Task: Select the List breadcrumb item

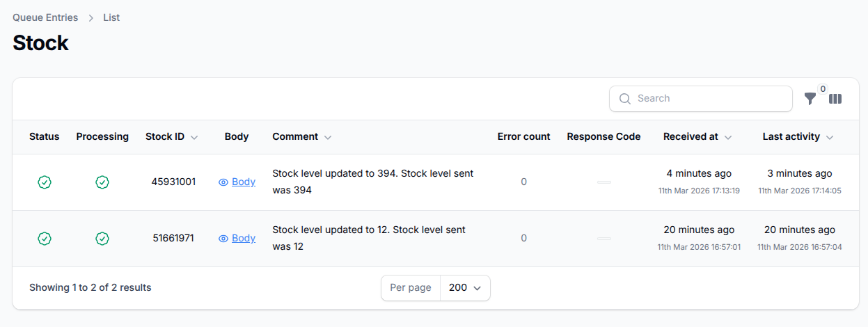Action: point(111,17)
